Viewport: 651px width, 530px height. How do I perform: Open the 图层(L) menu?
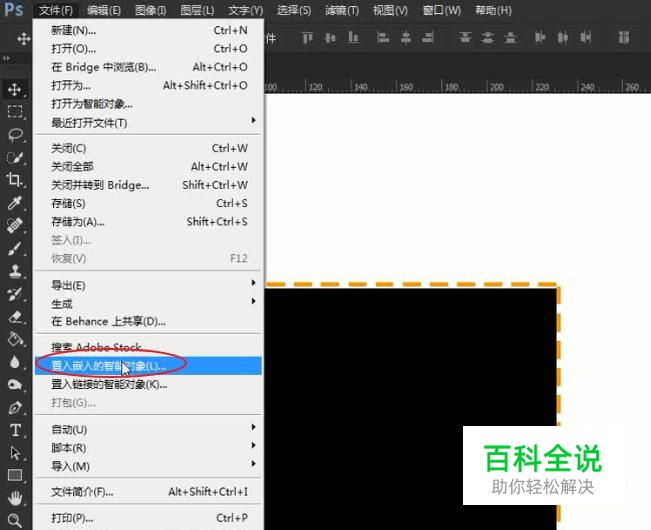click(197, 10)
